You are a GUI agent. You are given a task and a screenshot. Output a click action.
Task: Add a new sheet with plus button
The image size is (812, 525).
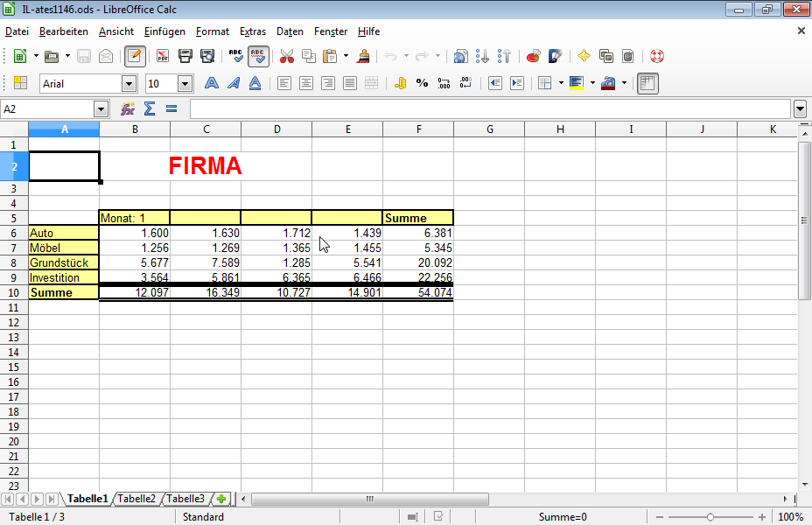221,499
